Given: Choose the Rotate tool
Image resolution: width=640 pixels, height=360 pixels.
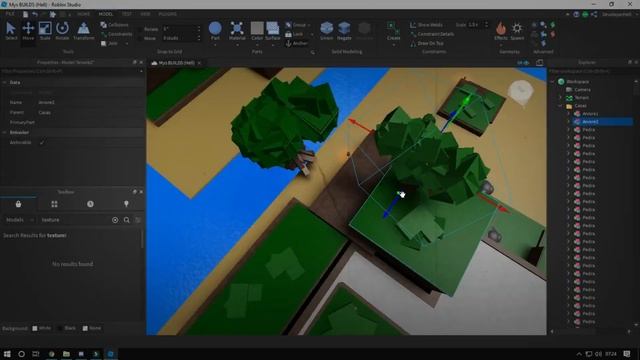Looking at the screenshot, I should click(62, 31).
